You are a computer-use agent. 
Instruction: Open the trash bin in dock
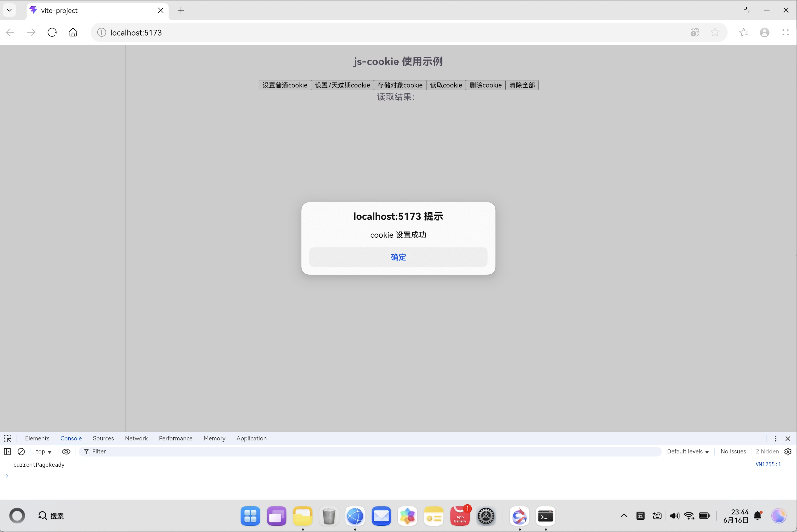click(329, 516)
